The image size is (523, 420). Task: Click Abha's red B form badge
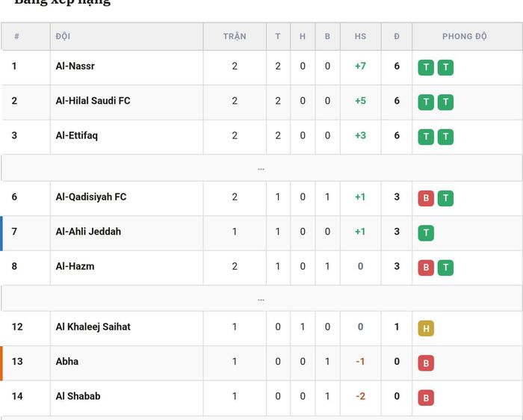click(426, 363)
